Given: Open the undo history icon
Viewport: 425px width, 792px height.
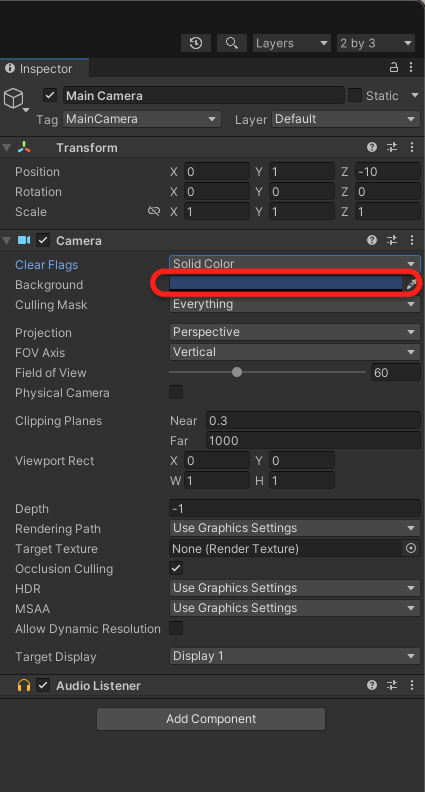Looking at the screenshot, I should click(x=196, y=43).
